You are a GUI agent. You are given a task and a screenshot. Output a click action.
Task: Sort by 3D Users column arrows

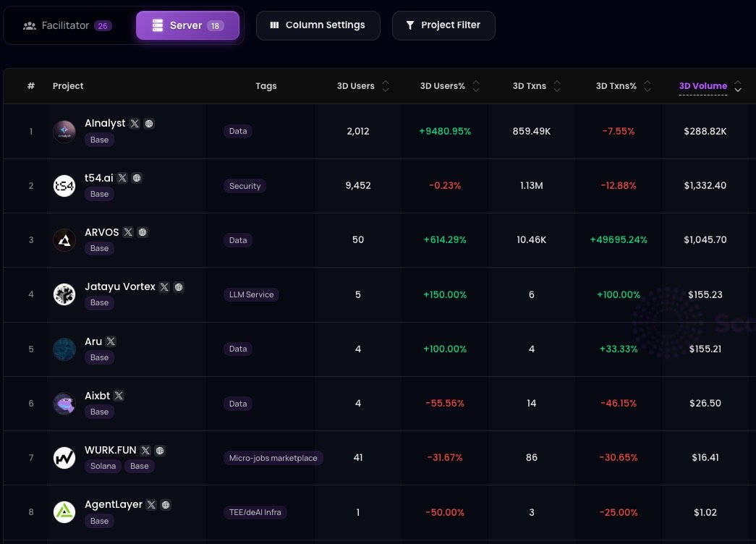coord(386,86)
